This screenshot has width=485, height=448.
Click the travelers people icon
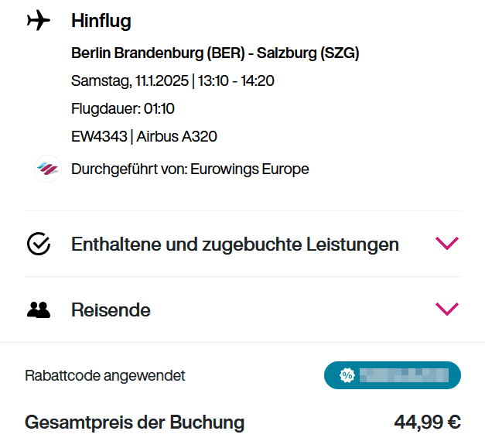(x=39, y=310)
